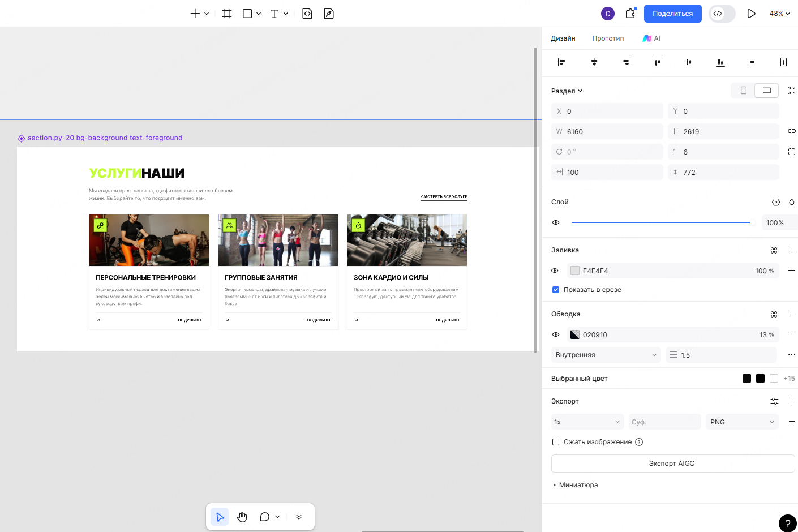The width and height of the screenshot is (798, 532).
Task: Select the Frame tool in the toolbar
Action: coord(227,13)
